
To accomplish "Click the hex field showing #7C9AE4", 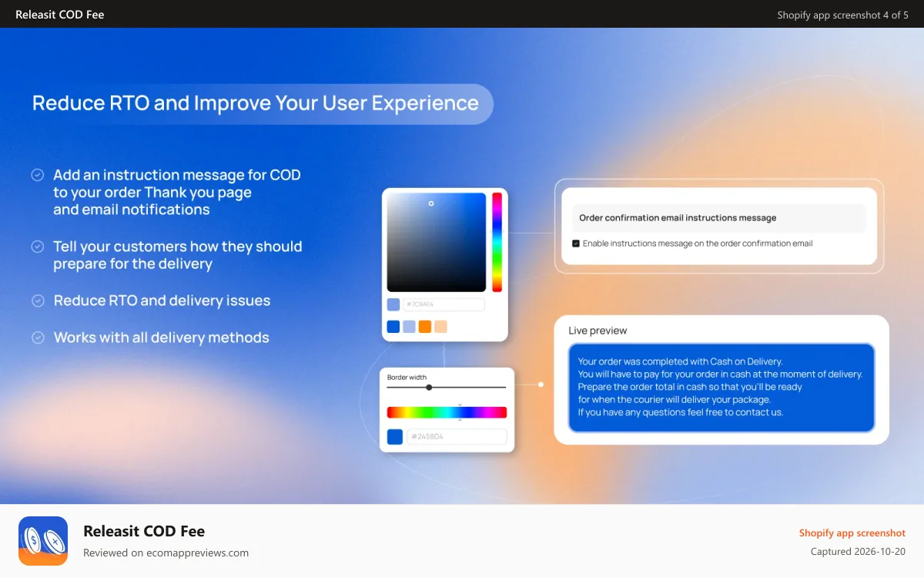I will [x=444, y=304].
